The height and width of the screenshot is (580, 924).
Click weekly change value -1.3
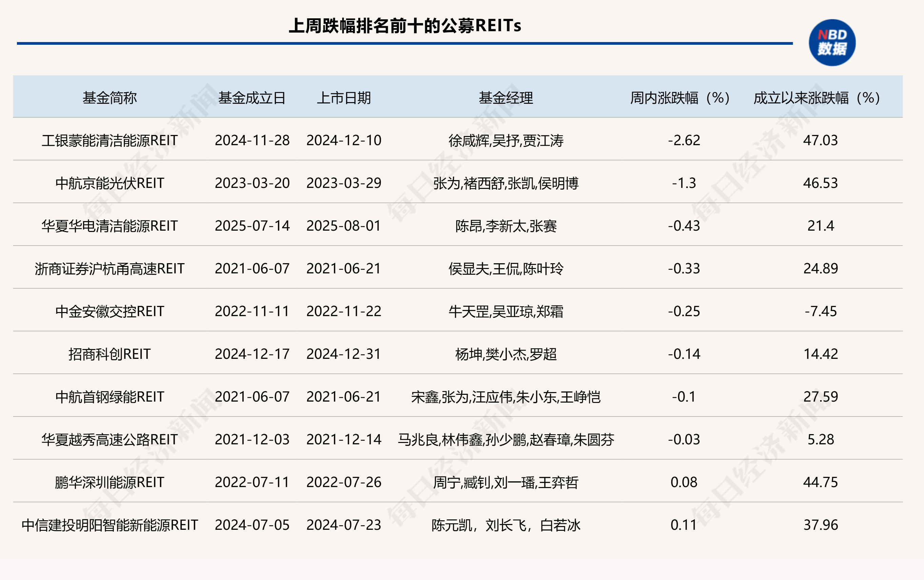click(684, 183)
